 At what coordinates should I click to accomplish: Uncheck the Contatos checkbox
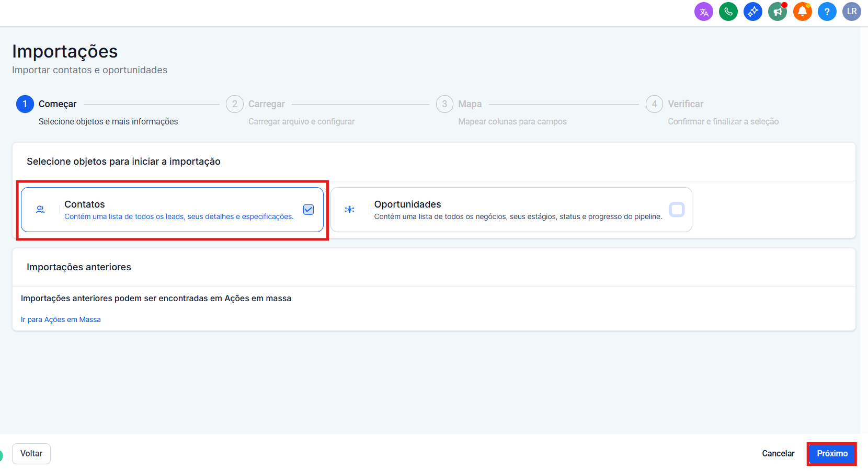pos(309,210)
